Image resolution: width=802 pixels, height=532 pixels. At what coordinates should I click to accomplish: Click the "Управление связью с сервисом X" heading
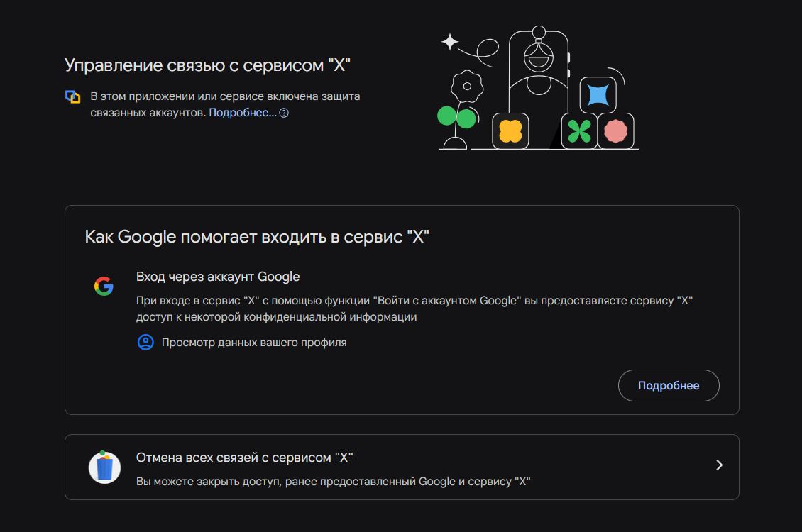coord(207,65)
